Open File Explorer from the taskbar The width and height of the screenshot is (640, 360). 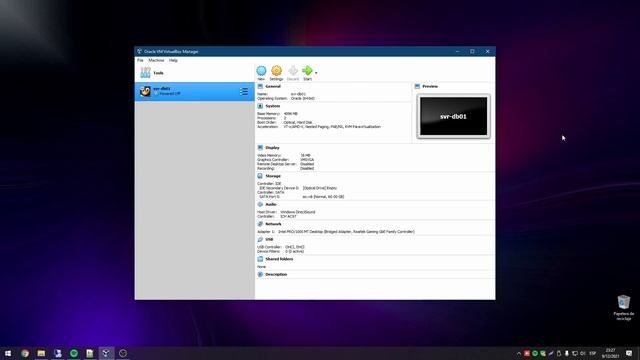tap(41, 353)
